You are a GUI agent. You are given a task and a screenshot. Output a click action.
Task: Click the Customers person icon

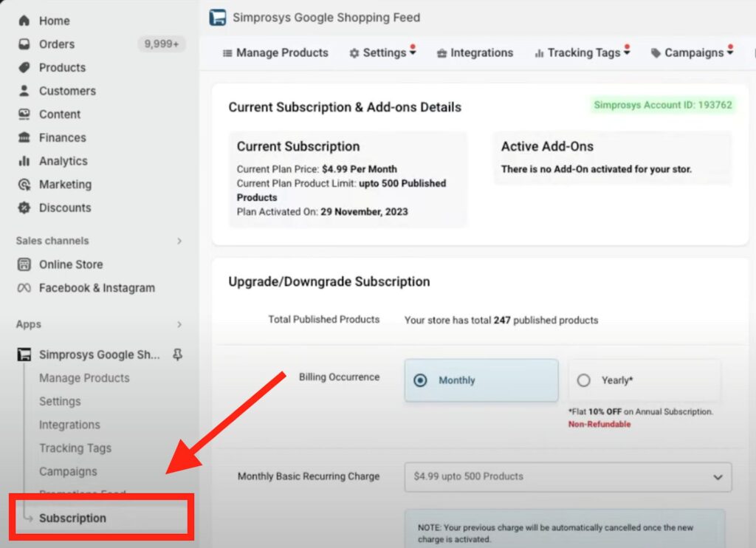(x=24, y=90)
